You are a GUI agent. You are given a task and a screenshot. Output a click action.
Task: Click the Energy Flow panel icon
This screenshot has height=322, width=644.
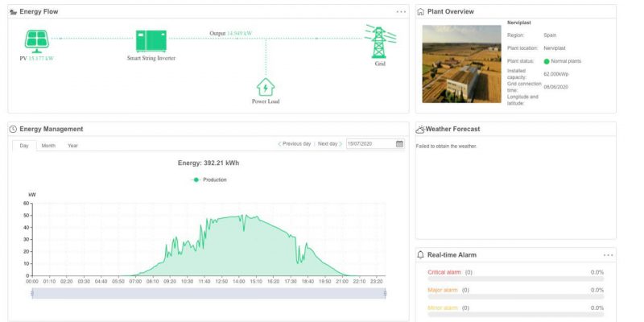(14, 12)
